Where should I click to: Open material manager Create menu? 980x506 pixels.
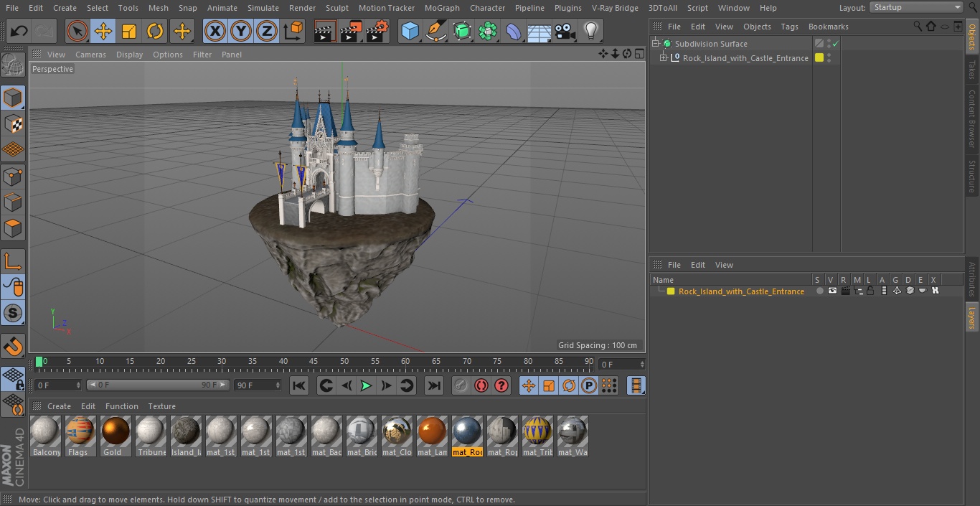(59, 406)
